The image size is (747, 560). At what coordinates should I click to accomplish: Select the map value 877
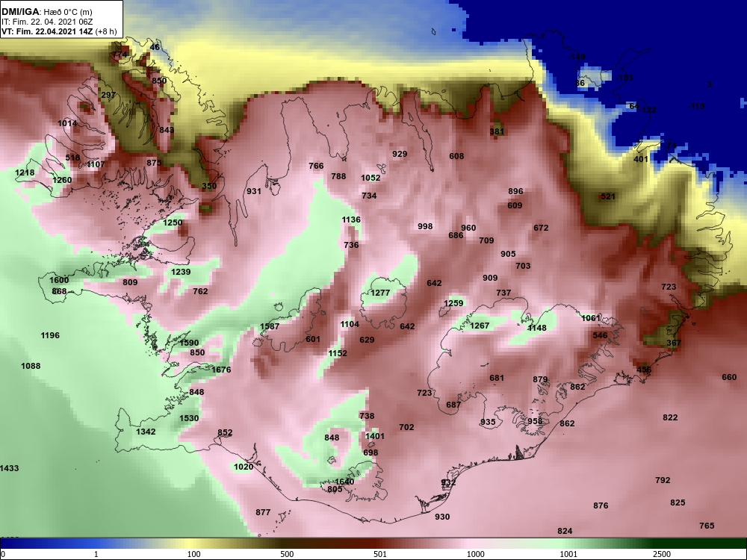tap(263, 512)
